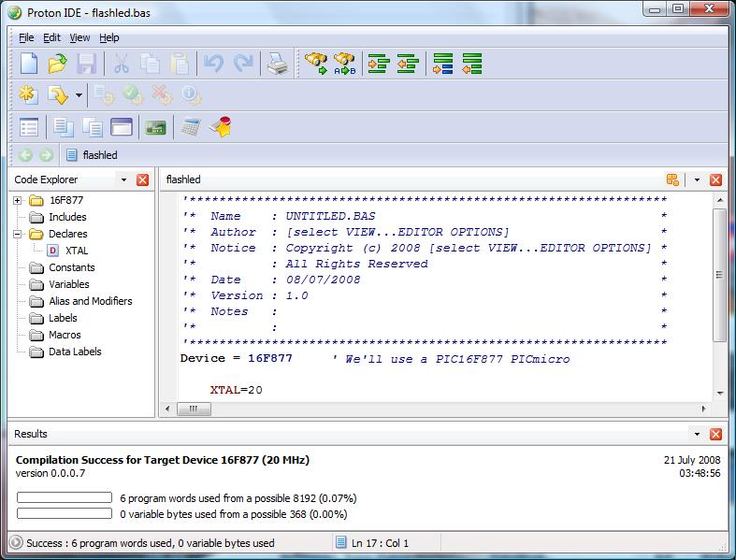The width and height of the screenshot is (736, 560).
Task: Open the Help menu
Action: [x=108, y=37]
